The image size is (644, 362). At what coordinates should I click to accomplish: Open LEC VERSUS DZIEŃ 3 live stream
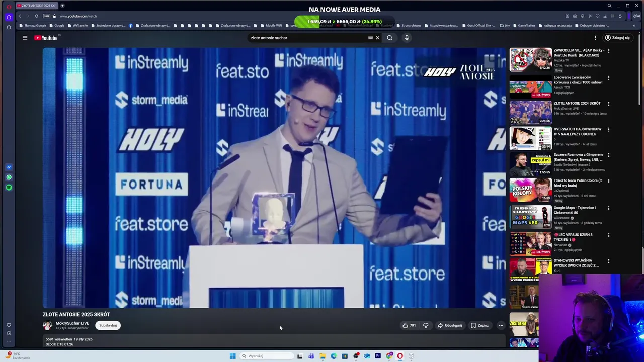[530, 244]
